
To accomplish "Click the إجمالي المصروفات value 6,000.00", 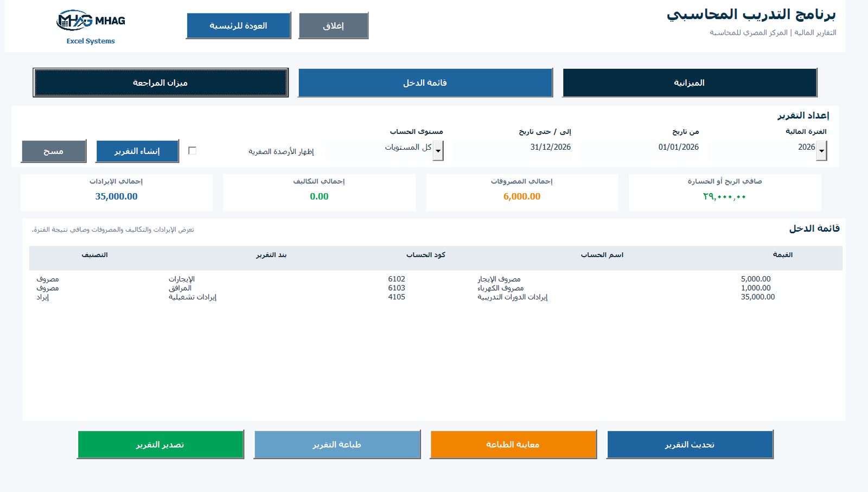I will click(x=522, y=196).
